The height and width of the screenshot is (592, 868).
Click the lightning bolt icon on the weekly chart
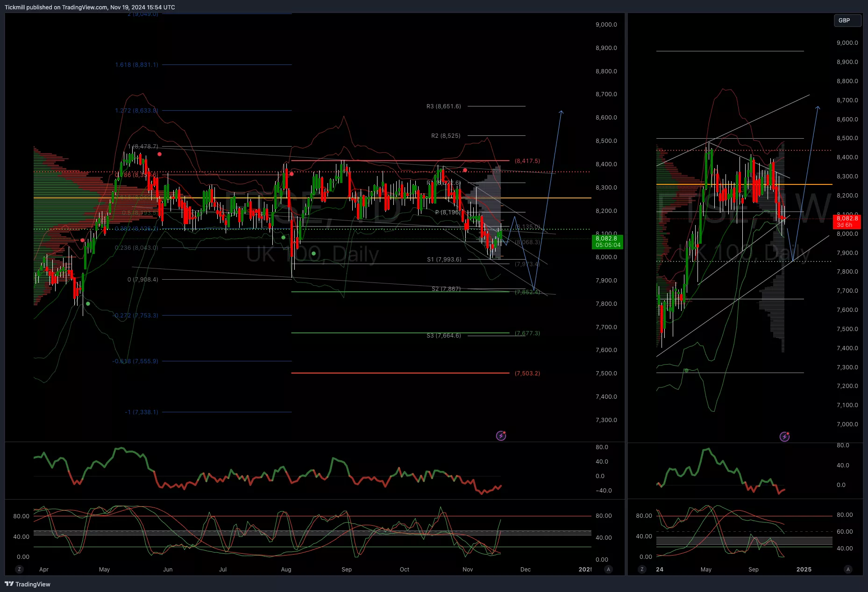pyautogui.click(x=784, y=437)
